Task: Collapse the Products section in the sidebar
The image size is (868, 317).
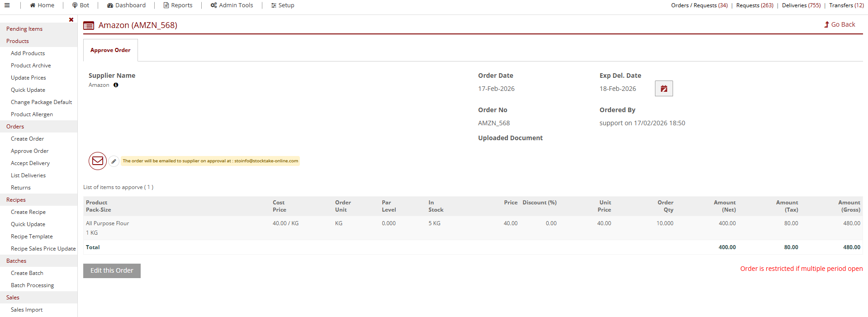Action: click(x=18, y=41)
